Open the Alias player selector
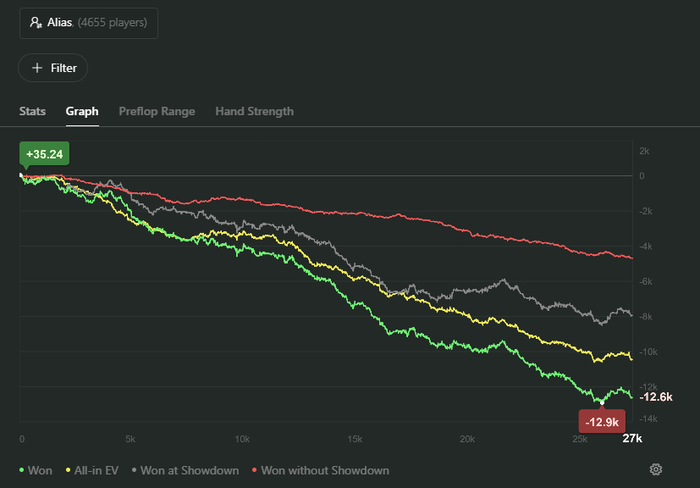This screenshot has width=700, height=488. pyautogui.click(x=88, y=22)
